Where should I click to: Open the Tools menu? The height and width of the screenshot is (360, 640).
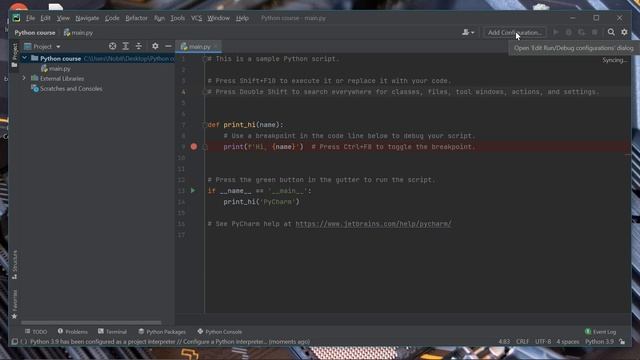(x=178, y=18)
